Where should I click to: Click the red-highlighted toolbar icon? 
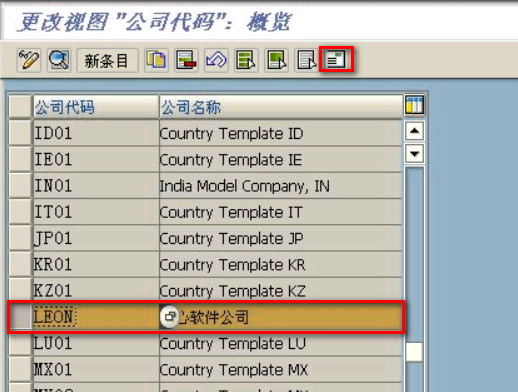pos(336,59)
